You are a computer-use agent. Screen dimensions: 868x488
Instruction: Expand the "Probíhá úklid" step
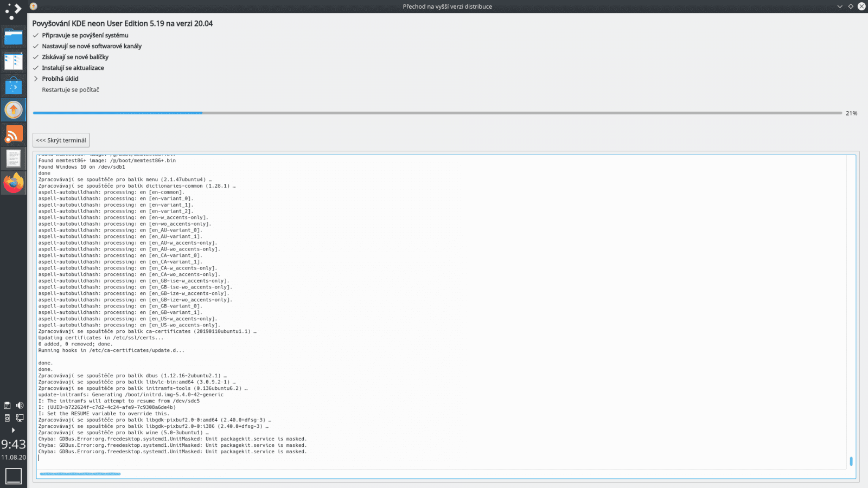pyautogui.click(x=36, y=79)
